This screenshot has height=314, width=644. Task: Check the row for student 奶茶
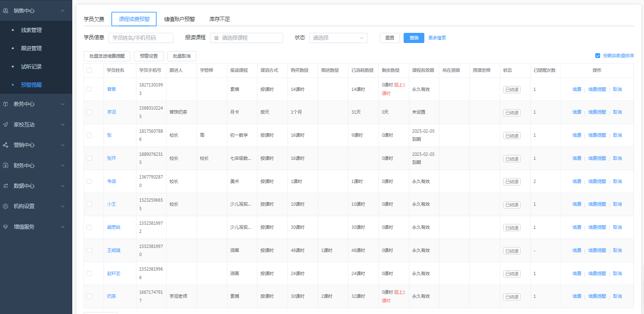pyautogui.click(x=89, y=296)
